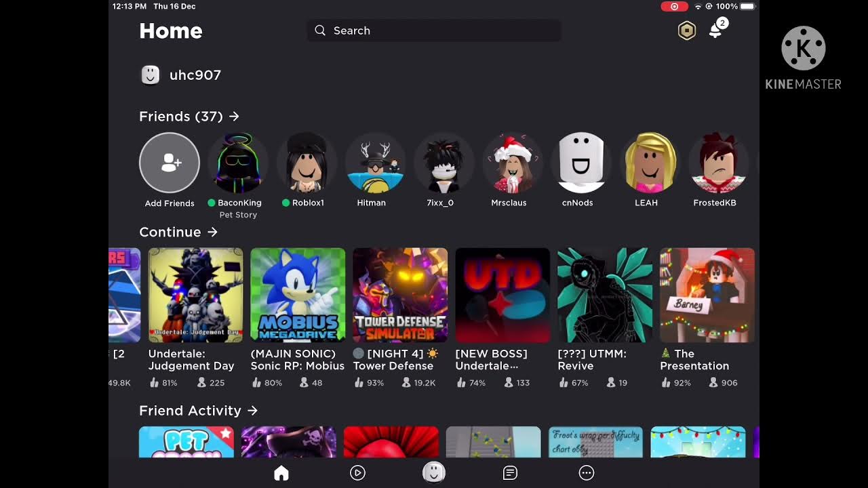The image size is (868, 488).
Task: Click the battery indicator in status bar
Action: (747, 6)
